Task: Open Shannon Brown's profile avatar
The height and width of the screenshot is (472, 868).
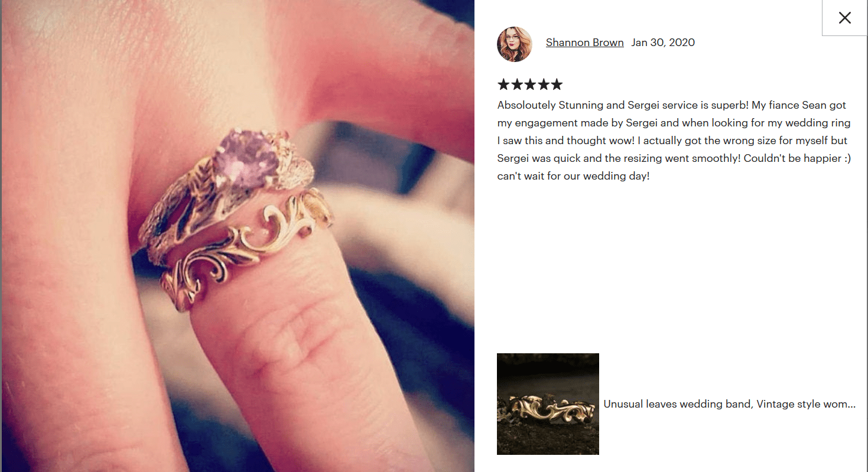Action: click(x=515, y=44)
